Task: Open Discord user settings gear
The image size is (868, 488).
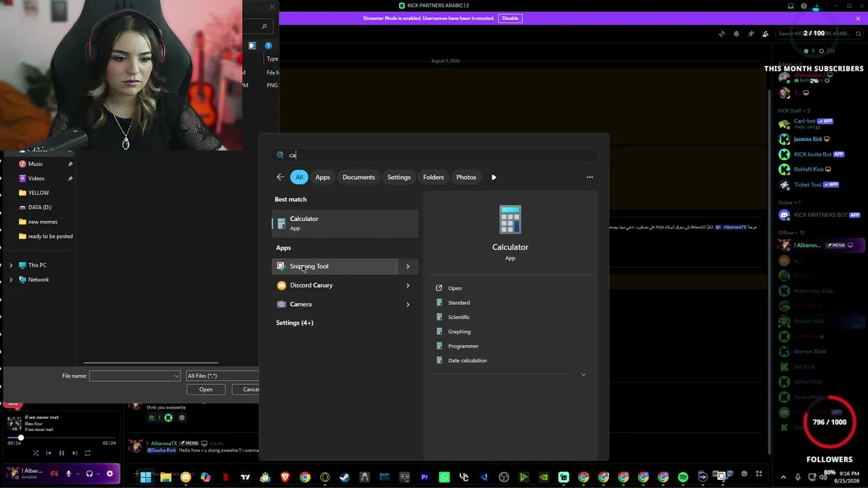Action: pos(110,474)
